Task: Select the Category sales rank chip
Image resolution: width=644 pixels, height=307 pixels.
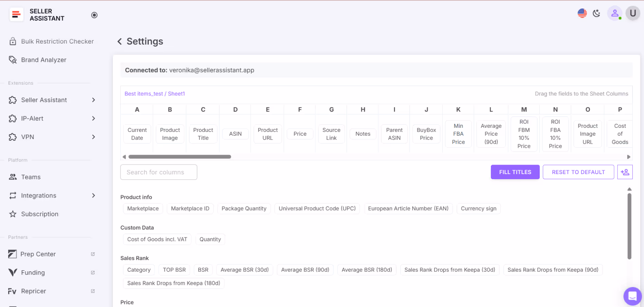Action: click(139, 270)
